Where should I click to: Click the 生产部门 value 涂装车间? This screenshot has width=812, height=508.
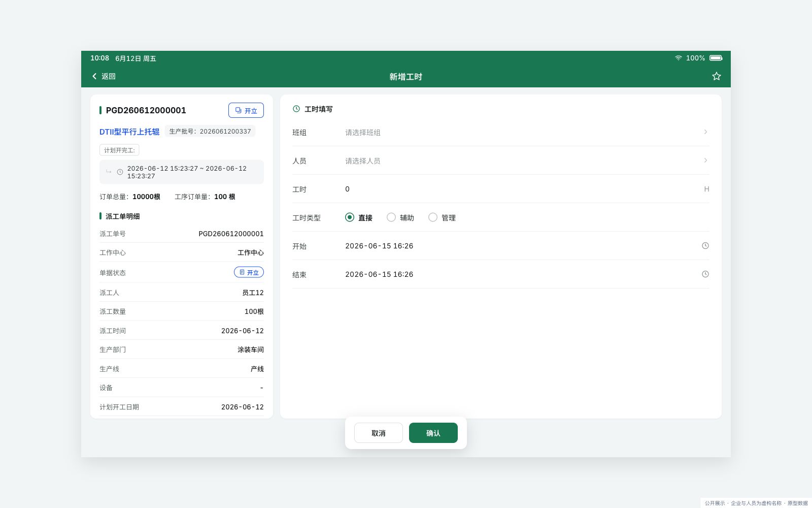tap(251, 350)
